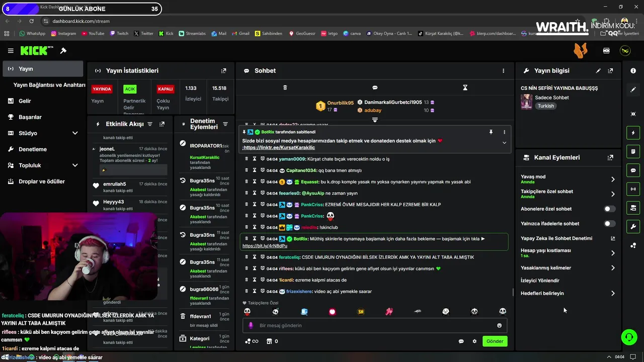Toggle Abonelere özel sohbet switch
The width and height of the screenshot is (644, 362).
(x=609, y=209)
